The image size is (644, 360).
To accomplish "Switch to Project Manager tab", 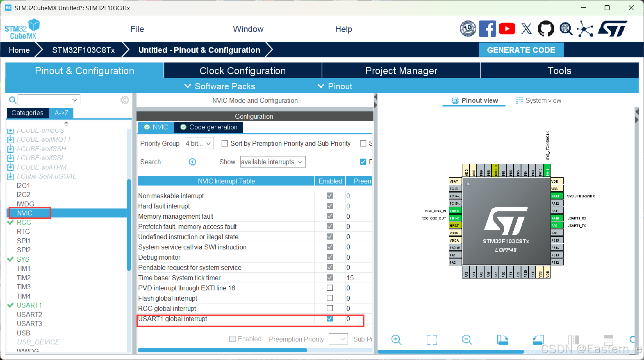I will (x=401, y=70).
